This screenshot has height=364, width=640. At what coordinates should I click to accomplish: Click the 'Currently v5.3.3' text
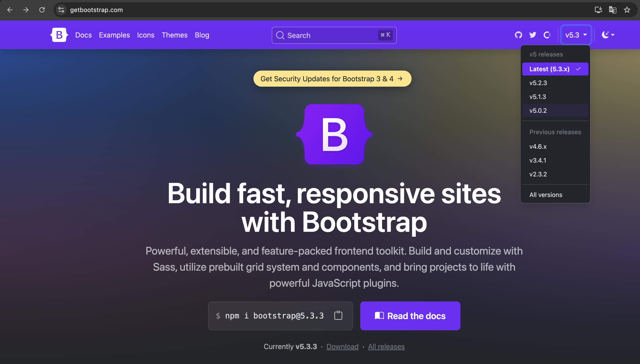tap(290, 347)
